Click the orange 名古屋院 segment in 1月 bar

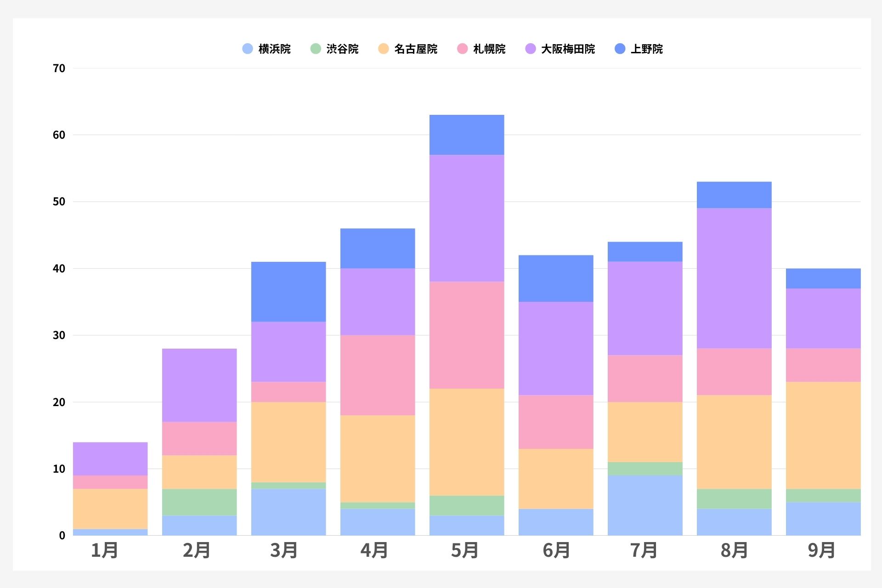(x=110, y=509)
